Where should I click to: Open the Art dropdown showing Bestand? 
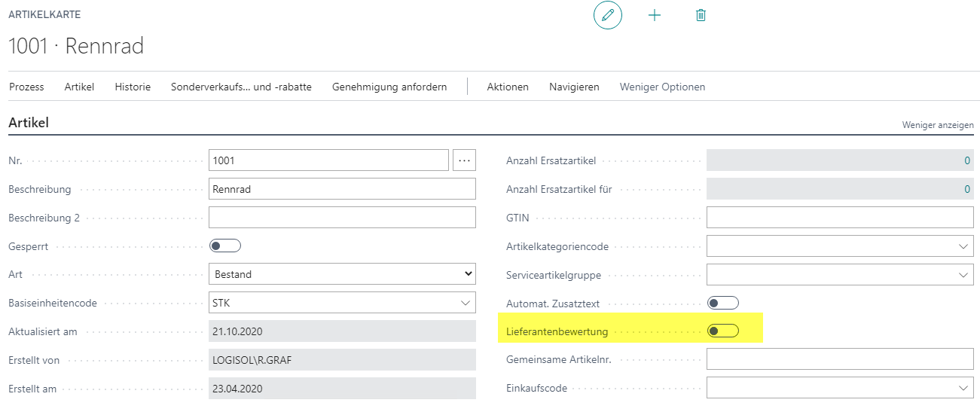(x=342, y=274)
